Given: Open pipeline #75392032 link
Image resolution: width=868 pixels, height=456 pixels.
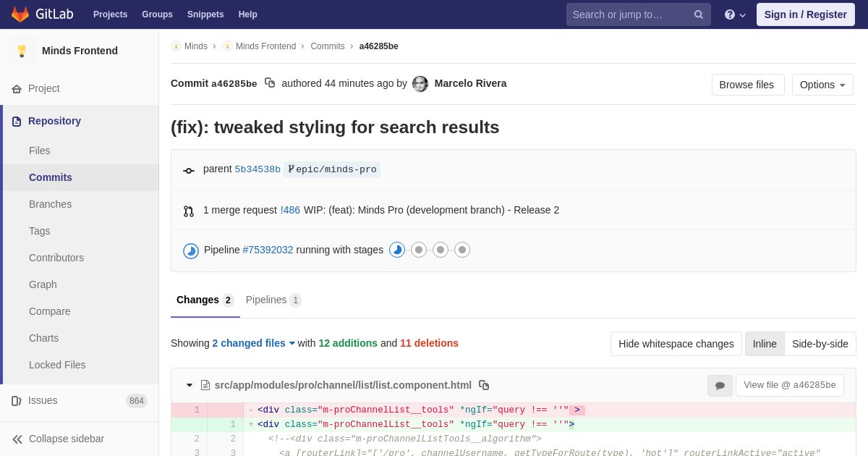Looking at the screenshot, I should coord(268,250).
